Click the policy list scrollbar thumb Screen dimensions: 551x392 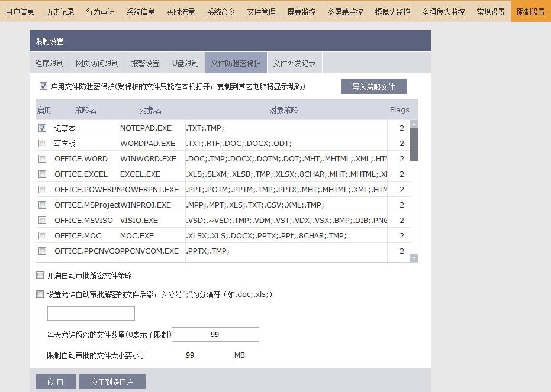(x=414, y=144)
